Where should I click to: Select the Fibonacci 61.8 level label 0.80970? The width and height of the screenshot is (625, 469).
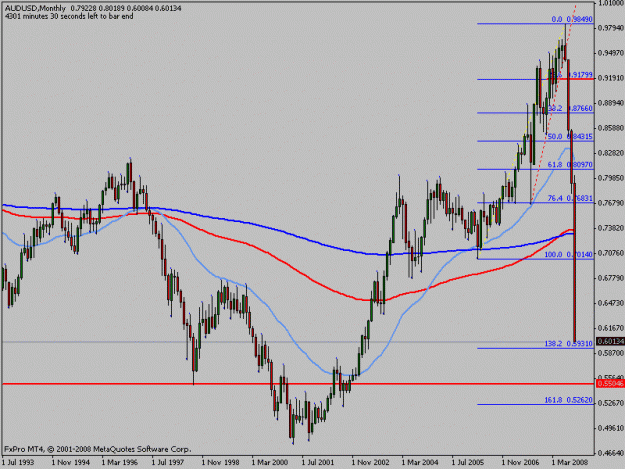570,165
